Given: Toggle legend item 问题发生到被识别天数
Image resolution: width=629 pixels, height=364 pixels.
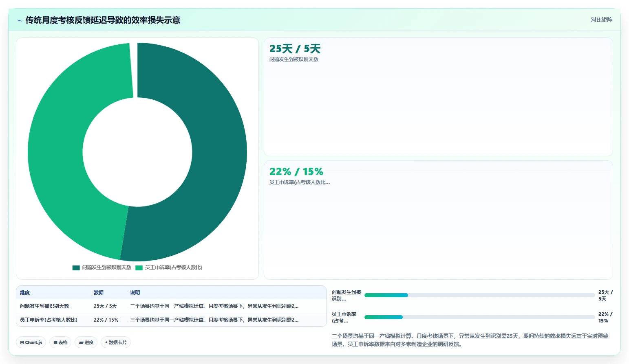Looking at the screenshot, I should click(x=102, y=268).
